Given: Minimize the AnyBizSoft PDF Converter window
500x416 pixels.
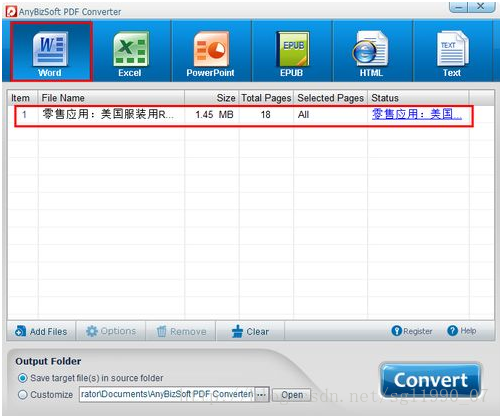Looking at the screenshot, I should point(459,7).
